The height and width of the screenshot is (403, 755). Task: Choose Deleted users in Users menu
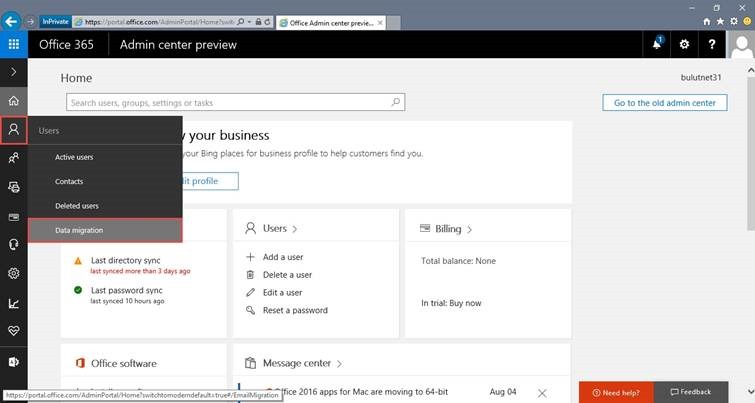point(77,206)
